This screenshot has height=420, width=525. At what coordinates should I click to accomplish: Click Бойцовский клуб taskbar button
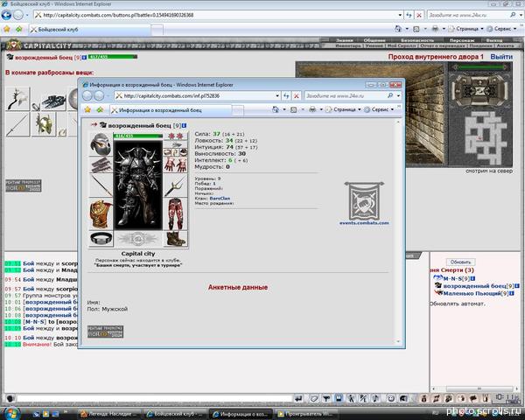tap(173, 414)
